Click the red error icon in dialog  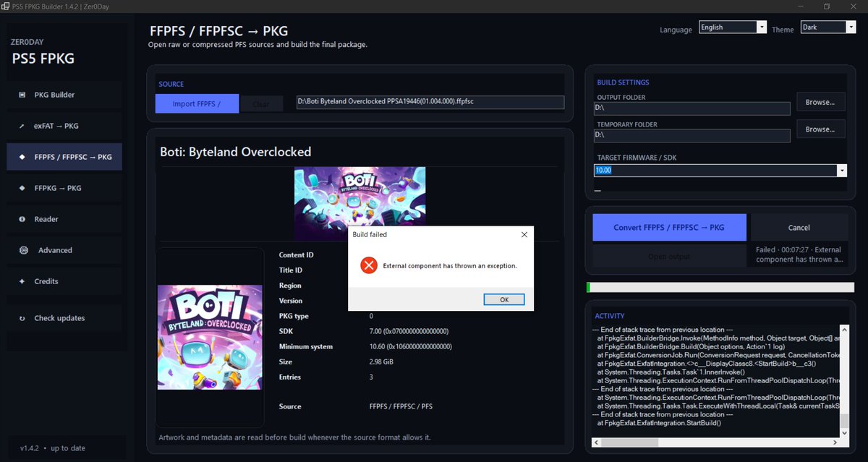pyautogui.click(x=369, y=265)
